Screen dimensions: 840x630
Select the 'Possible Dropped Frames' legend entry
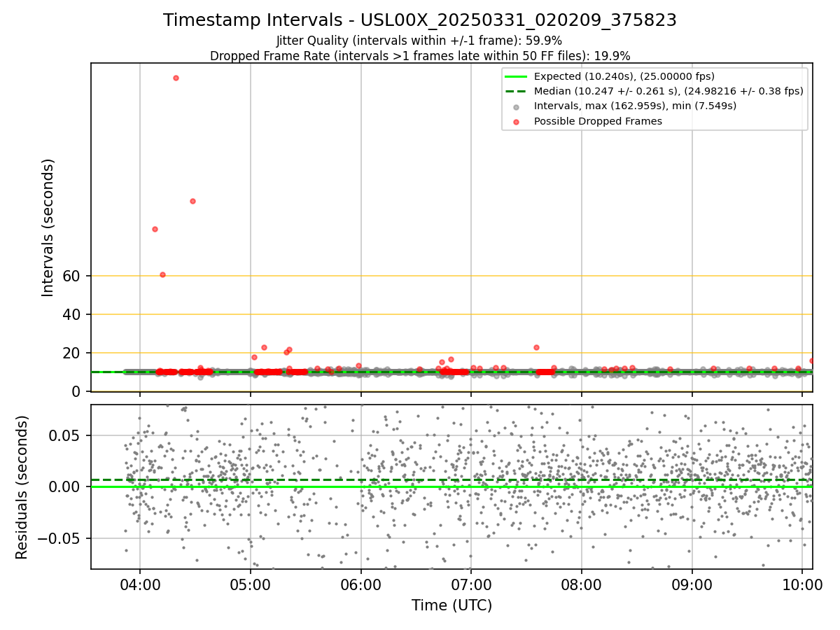[598, 121]
